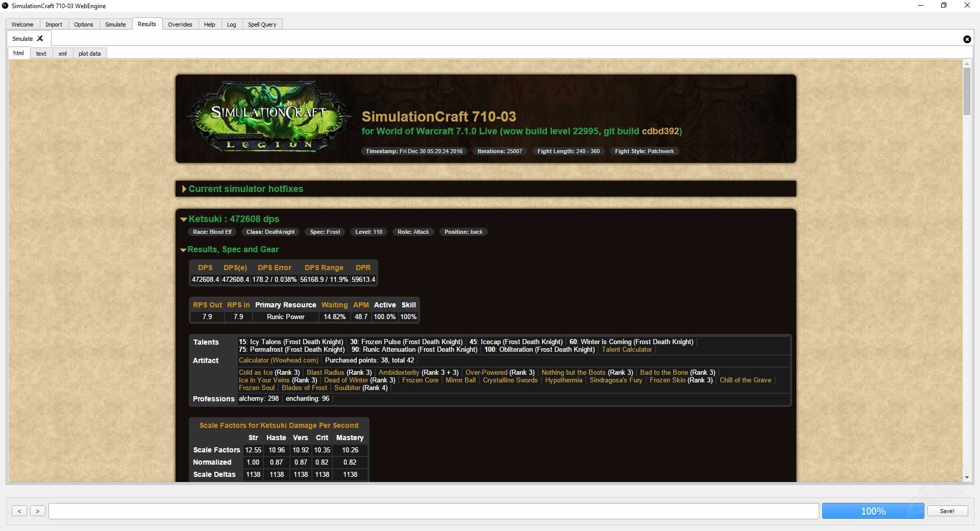
Task: Switch to the Simulate main tab
Action: (x=115, y=25)
